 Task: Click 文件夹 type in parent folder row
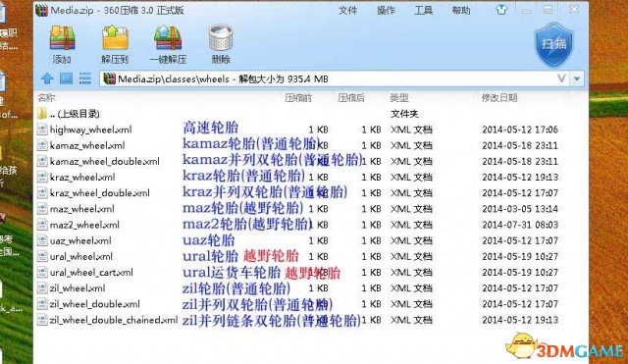404,114
